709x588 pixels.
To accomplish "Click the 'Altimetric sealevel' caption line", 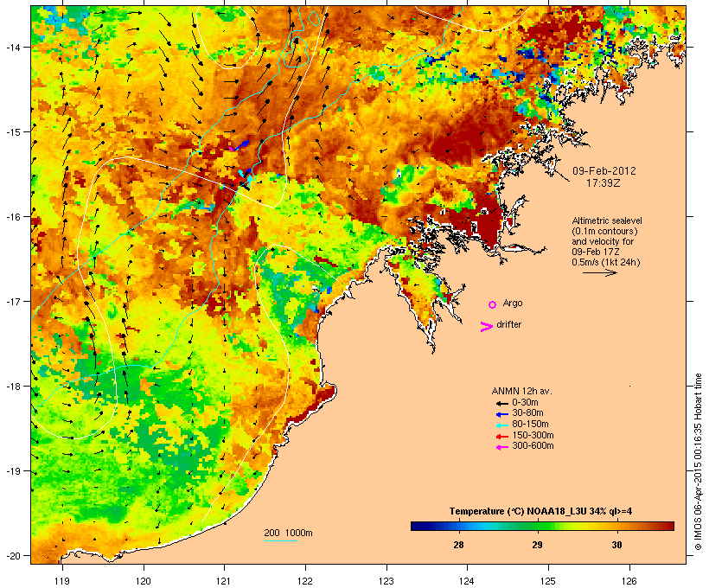I will pyautogui.click(x=607, y=220).
